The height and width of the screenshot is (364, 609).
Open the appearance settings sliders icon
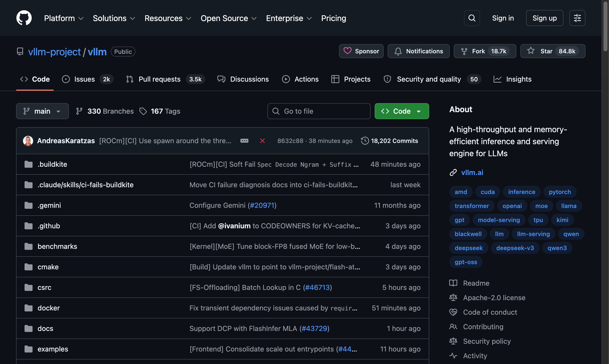point(577,18)
